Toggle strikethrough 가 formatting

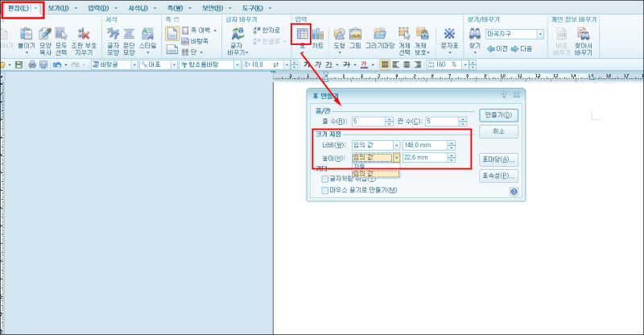click(347, 64)
